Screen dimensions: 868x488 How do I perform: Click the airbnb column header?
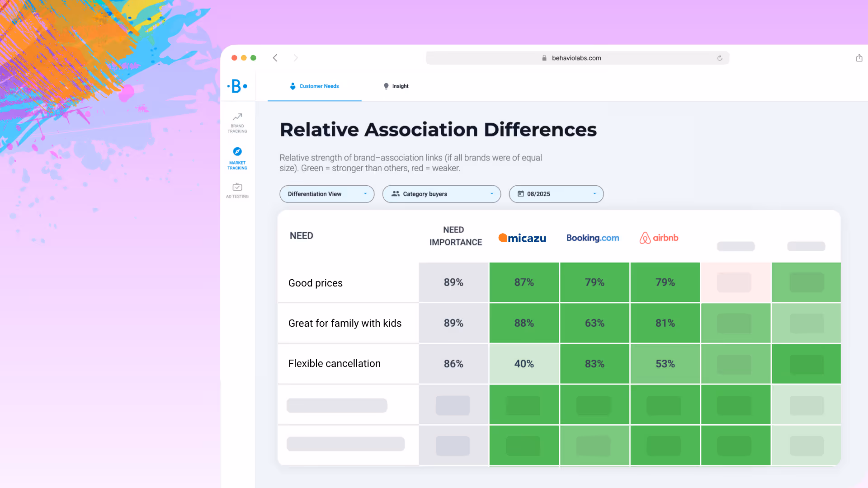click(659, 238)
